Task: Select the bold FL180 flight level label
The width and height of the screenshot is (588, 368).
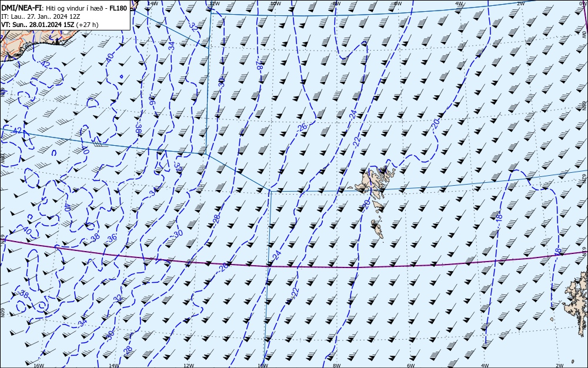Action: [x=118, y=8]
